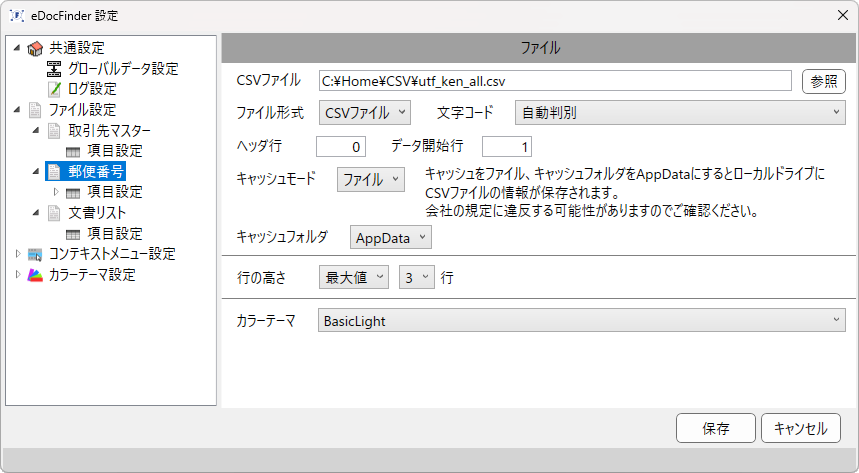Screen dimensions: 859x473
Task: Click the カラーテーマ設定 rainbow icon
Action: click(35, 275)
